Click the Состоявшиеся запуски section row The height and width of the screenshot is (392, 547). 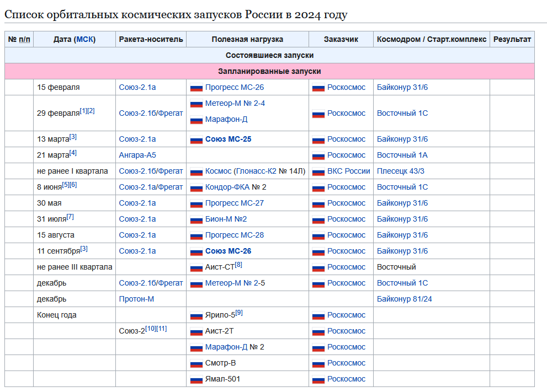pyautogui.click(x=270, y=55)
